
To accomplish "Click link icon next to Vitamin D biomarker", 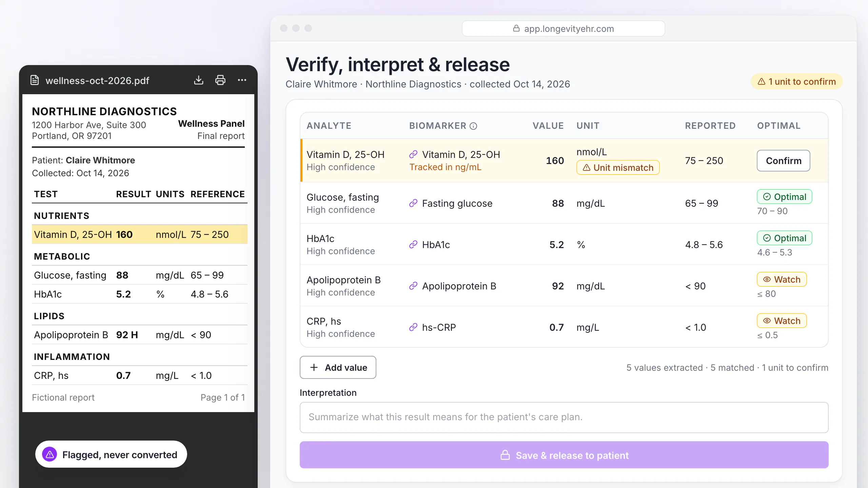I will (x=413, y=155).
